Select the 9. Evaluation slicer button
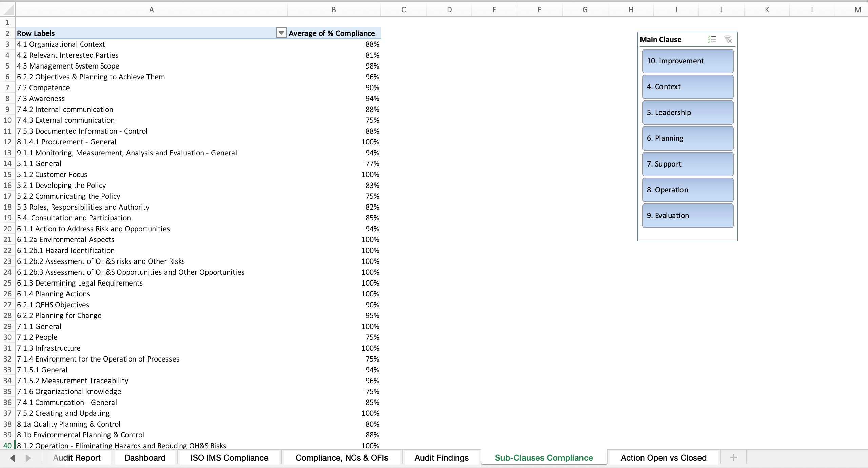Viewport: 868px width, 468px height. tap(687, 215)
